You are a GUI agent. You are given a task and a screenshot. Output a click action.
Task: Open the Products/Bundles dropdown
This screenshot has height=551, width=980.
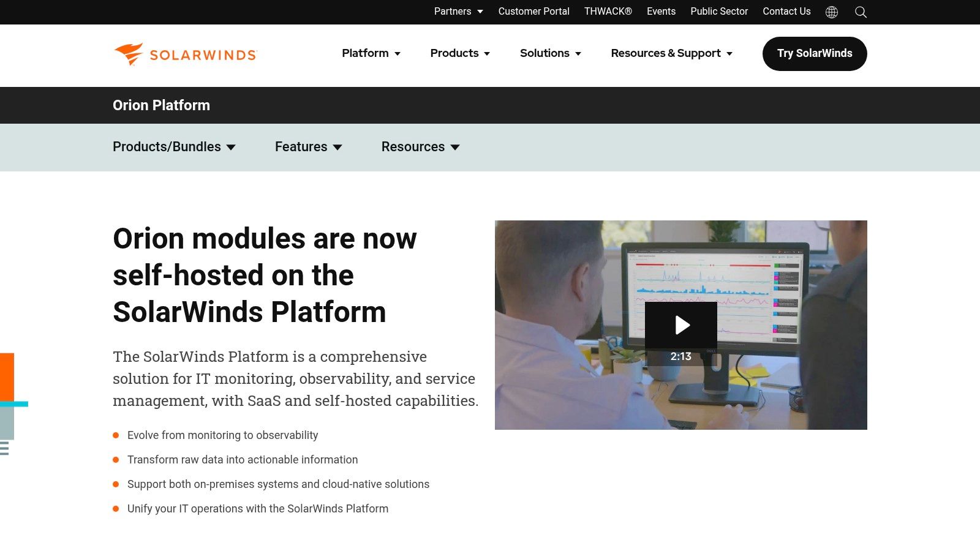[x=173, y=147]
